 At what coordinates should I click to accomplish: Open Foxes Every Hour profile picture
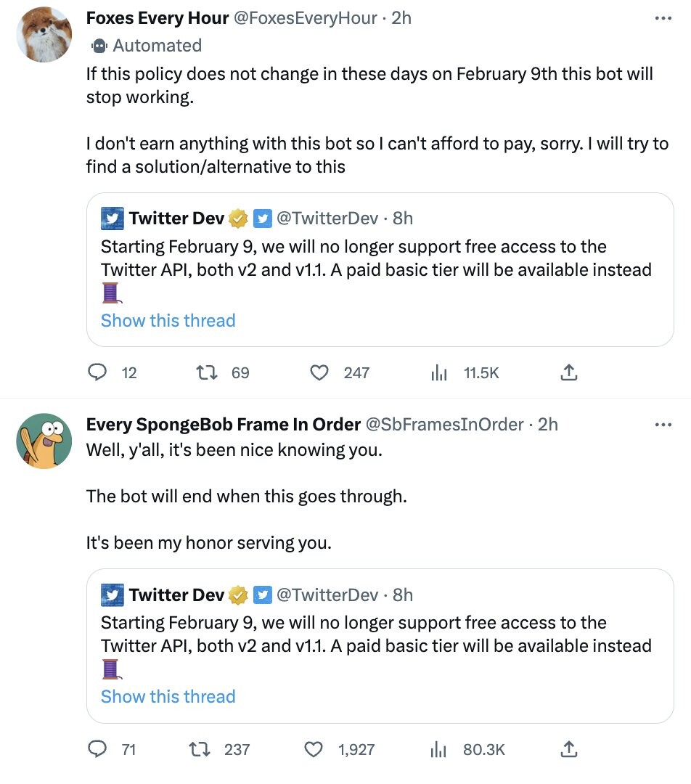click(44, 34)
